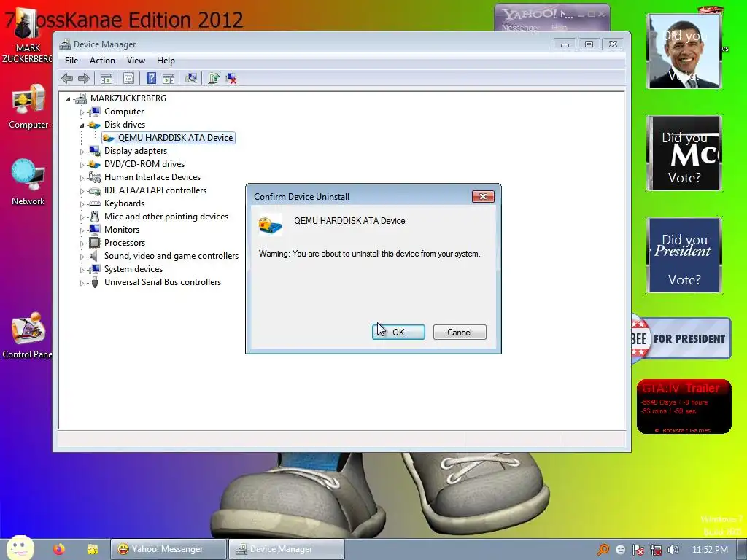Expand the Computer tree node
The width and height of the screenshot is (747, 560).
pos(82,112)
